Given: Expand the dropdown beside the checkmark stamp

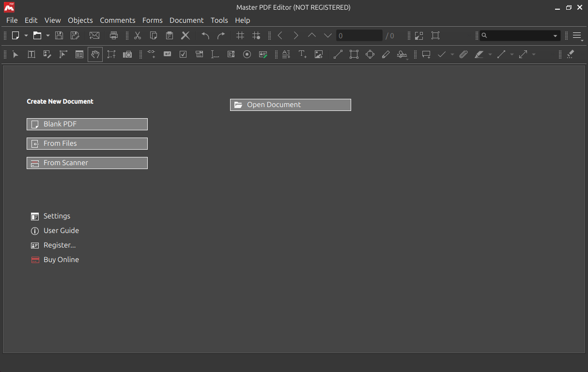Looking at the screenshot, I should pyautogui.click(x=452, y=55).
